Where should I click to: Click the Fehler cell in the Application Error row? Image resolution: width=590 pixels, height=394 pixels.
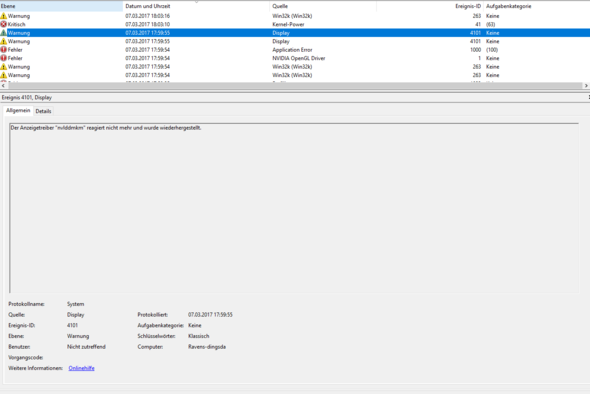(15, 50)
